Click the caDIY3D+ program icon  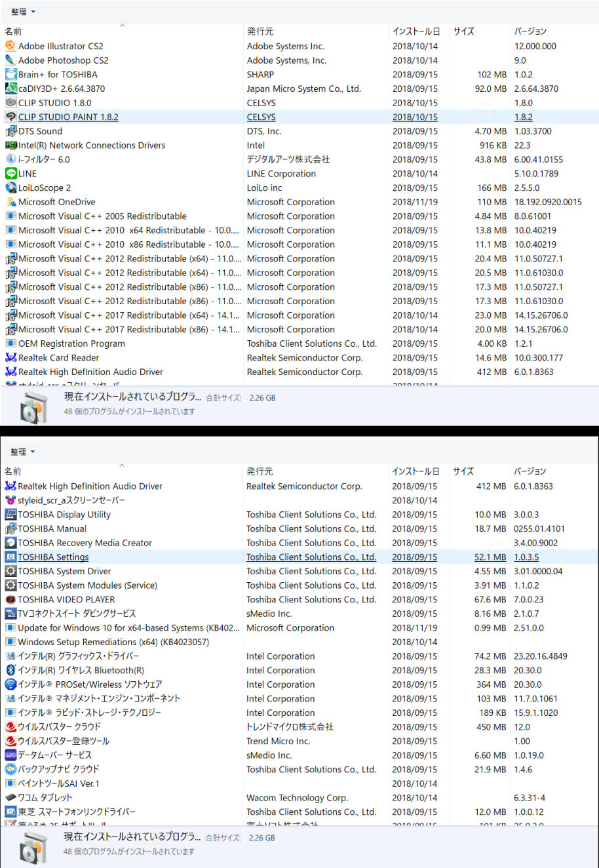(10, 89)
